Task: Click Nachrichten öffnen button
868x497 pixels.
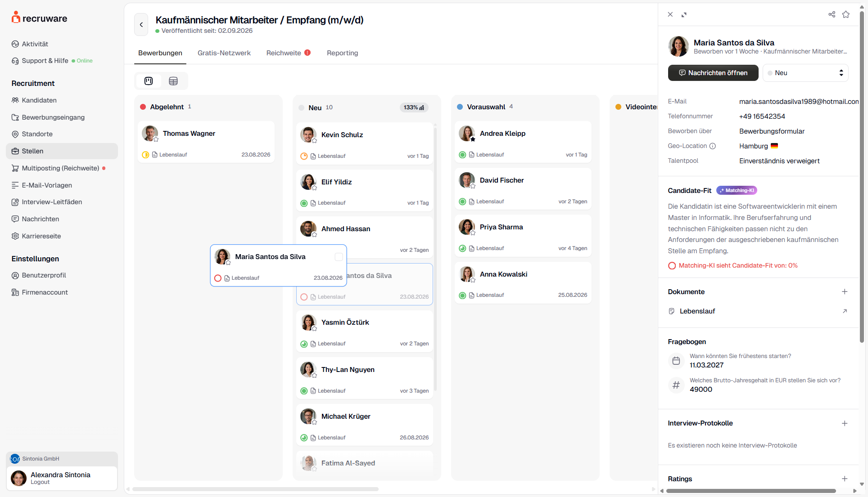Action: pos(713,73)
